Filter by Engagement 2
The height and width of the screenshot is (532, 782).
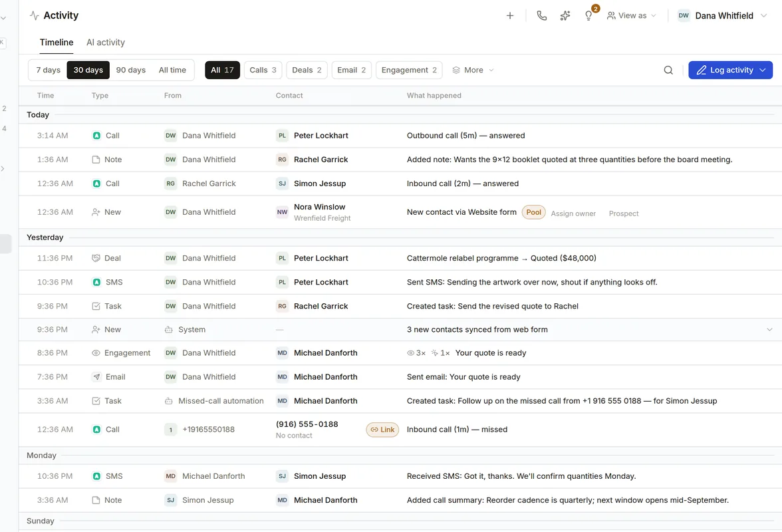click(408, 70)
